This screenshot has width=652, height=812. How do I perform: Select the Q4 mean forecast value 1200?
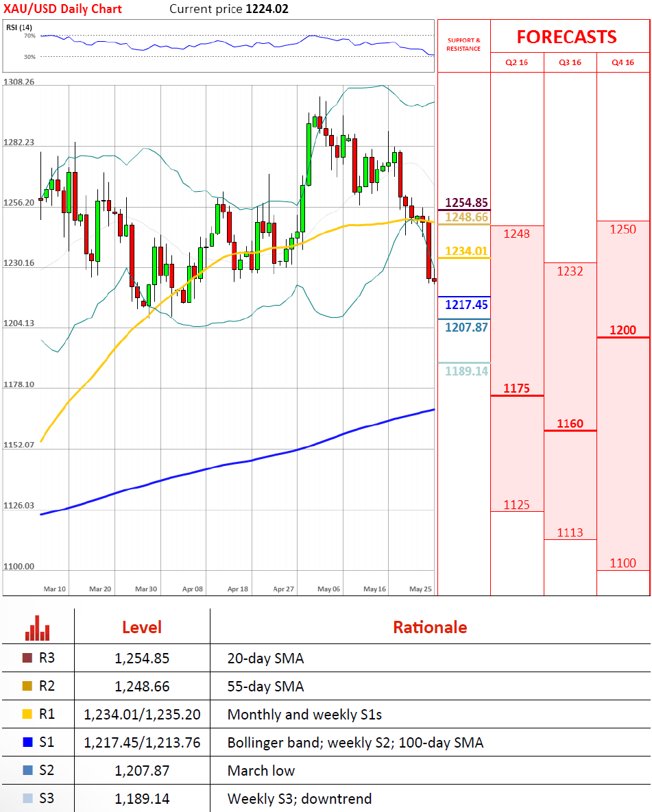(x=623, y=330)
